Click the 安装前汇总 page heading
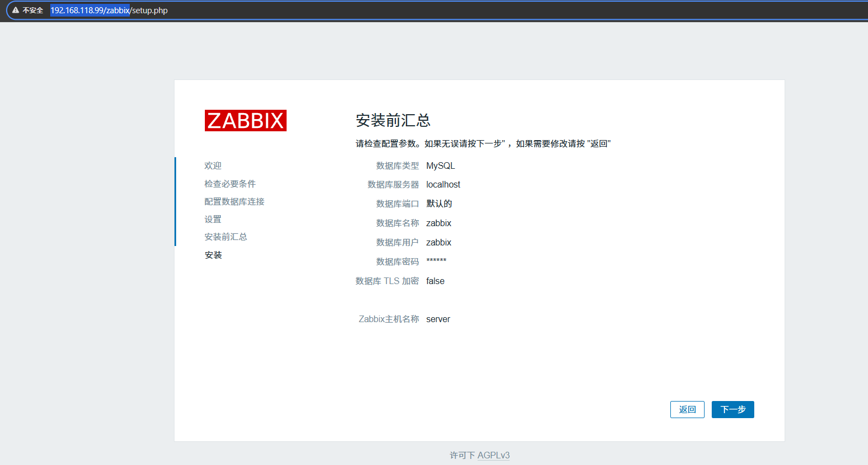This screenshot has height=465, width=868. pos(393,120)
